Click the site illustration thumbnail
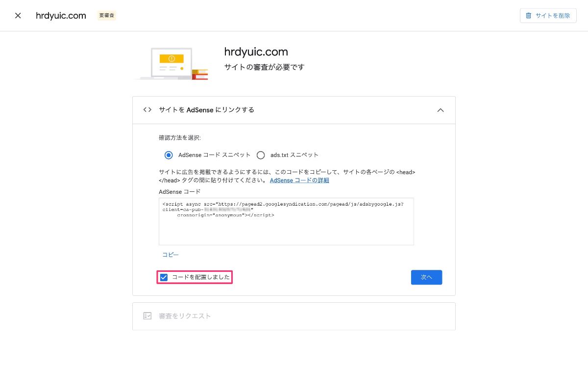Screen dimensions: 588x368 pyautogui.click(x=171, y=63)
